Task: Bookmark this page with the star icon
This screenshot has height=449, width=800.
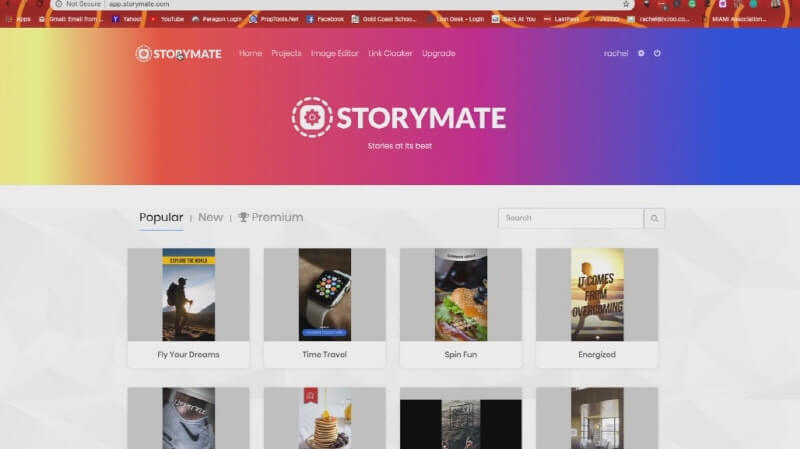Action: (x=626, y=4)
